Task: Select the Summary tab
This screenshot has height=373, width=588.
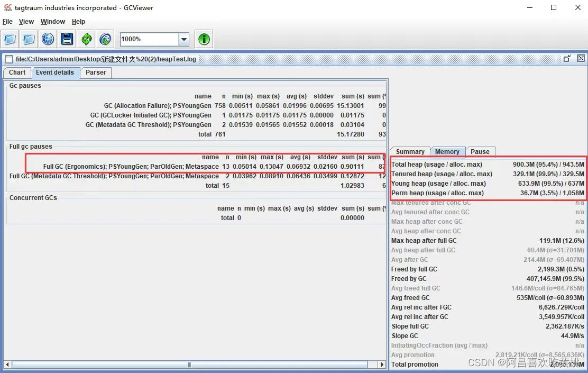Action: click(x=410, y=151)
